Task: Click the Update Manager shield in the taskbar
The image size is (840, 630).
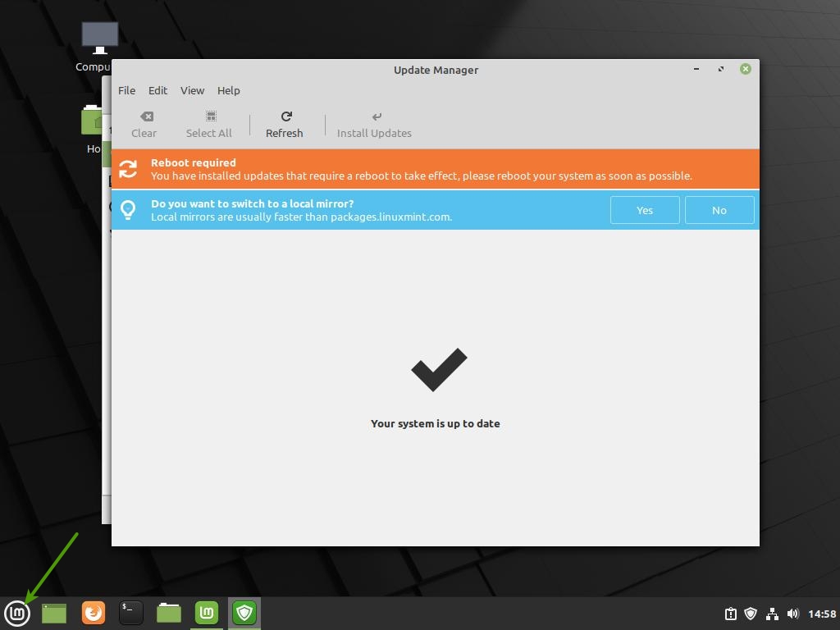Action: click(x=244, y=613)
